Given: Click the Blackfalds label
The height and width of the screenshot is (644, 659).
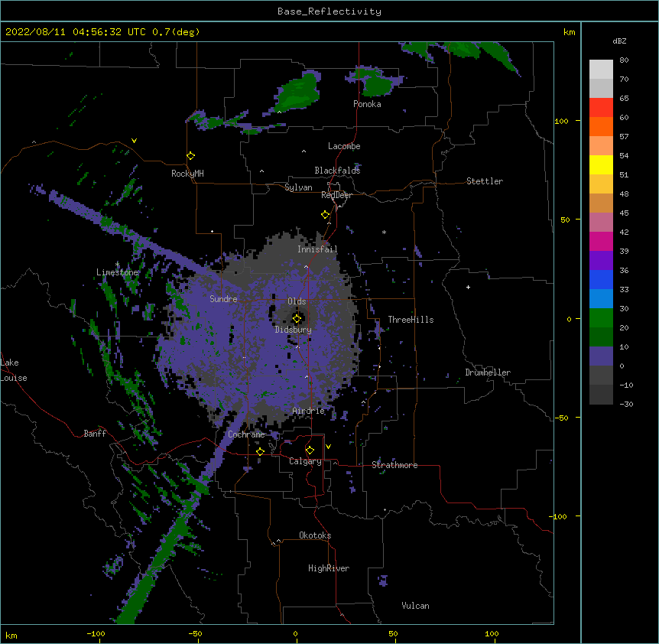Looking at the screenshot, I should point(337,171).
